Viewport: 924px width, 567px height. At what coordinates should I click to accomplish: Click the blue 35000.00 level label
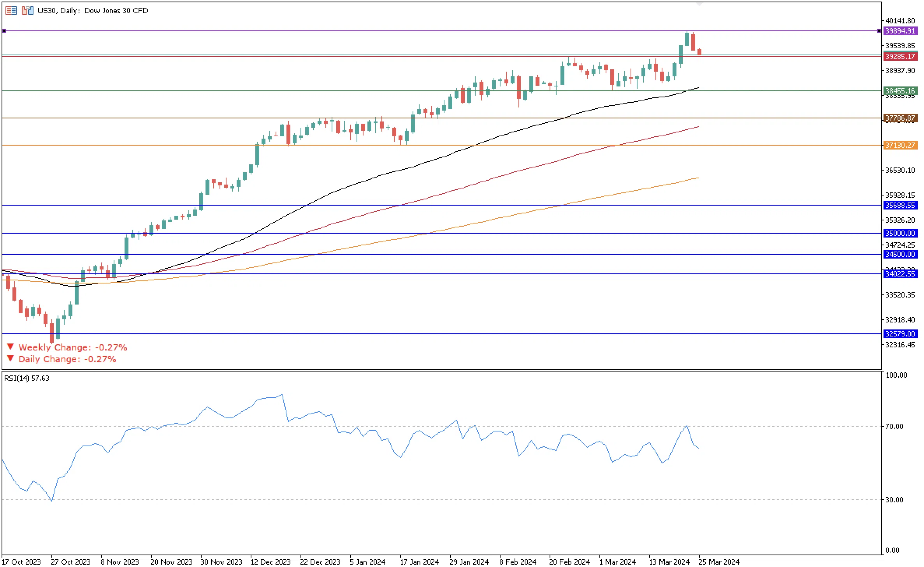[900, 233]
